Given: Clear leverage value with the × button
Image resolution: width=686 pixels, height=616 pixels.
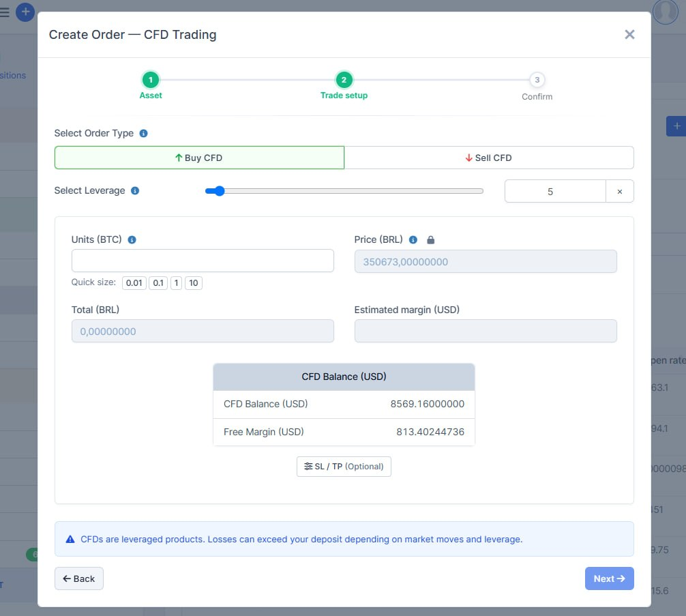Looking at the screenshot, I should (619, 191).
